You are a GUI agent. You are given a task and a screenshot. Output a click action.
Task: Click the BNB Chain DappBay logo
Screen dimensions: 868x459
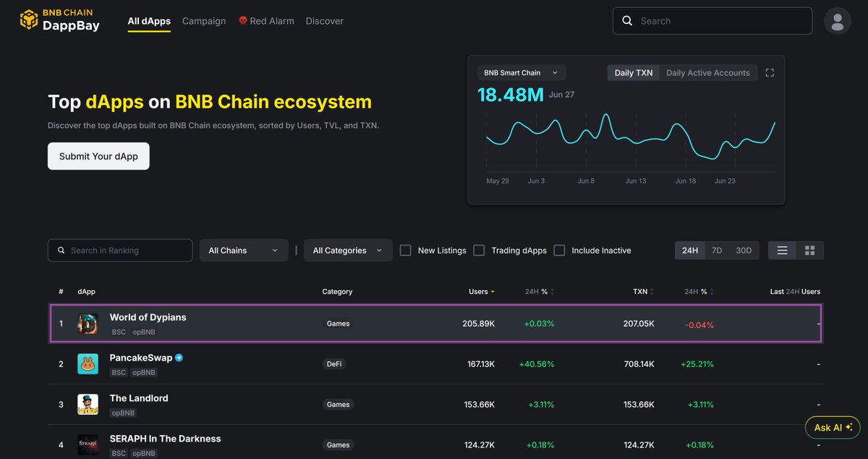tap(60, 20)
